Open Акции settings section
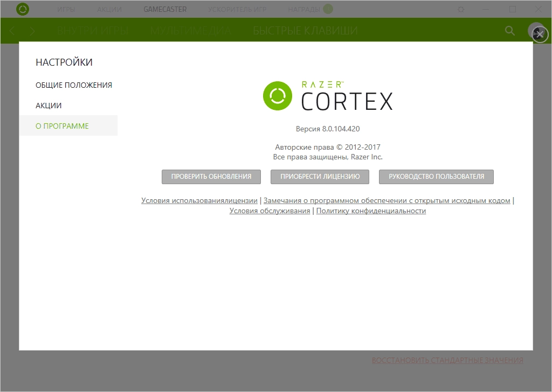The width and height of the screenshot is (552, 392). coord(49,106)
